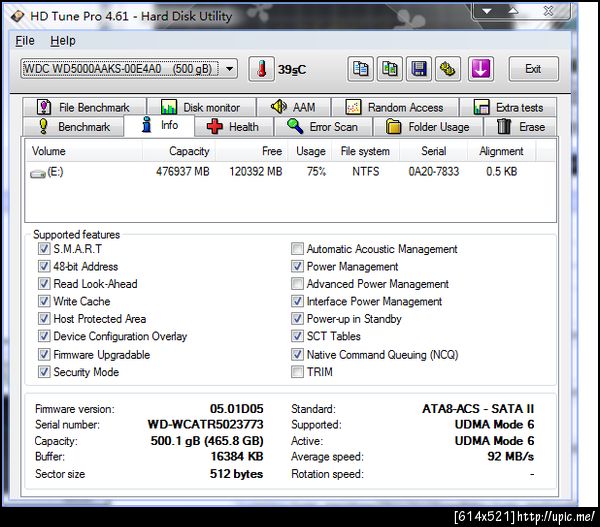Toggle the 48-bit Address checkbox
The image size is (600, 527).
click(44, 266)
